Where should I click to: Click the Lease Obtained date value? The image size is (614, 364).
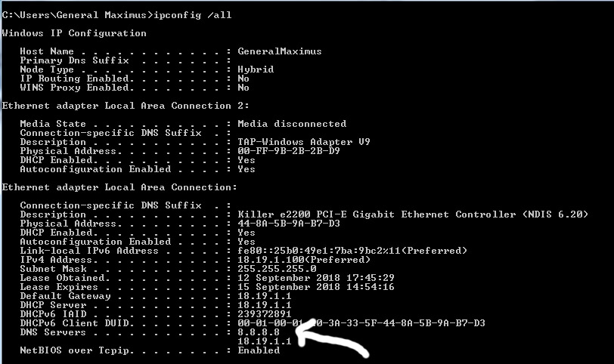tap(316, 278)
